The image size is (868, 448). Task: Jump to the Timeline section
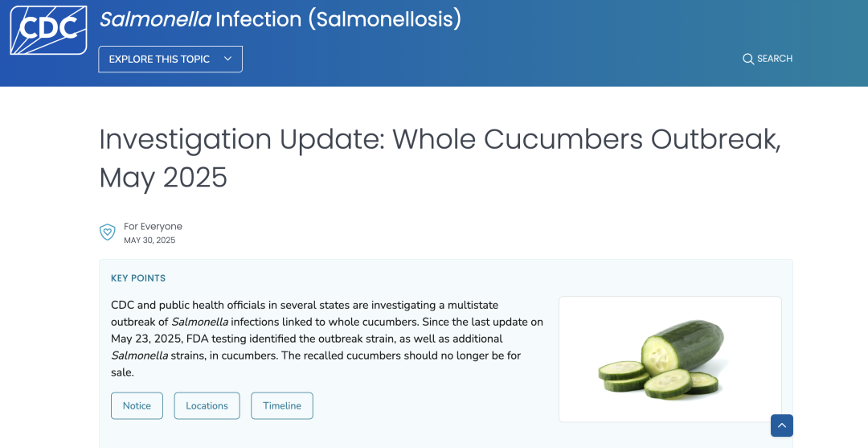click(282, 406)
